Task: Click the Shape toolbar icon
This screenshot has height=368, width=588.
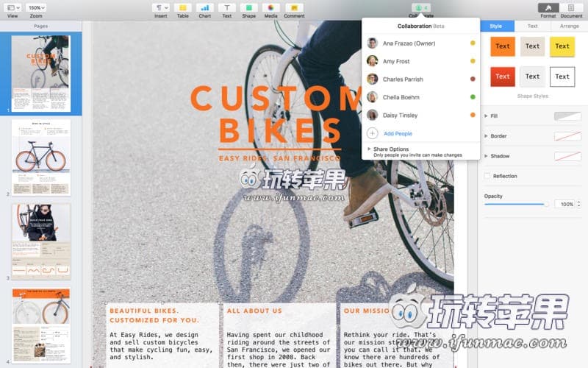Action: click(249, 7)
